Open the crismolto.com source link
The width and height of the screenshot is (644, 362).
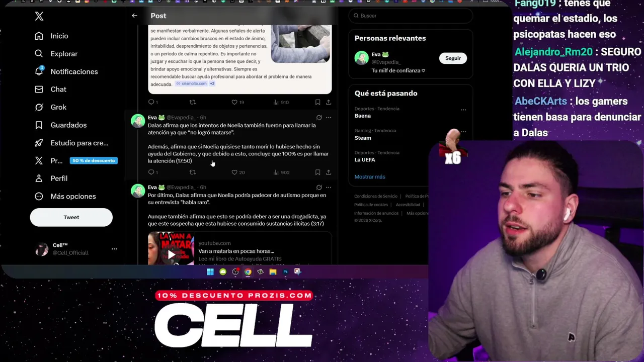[192, 83]
